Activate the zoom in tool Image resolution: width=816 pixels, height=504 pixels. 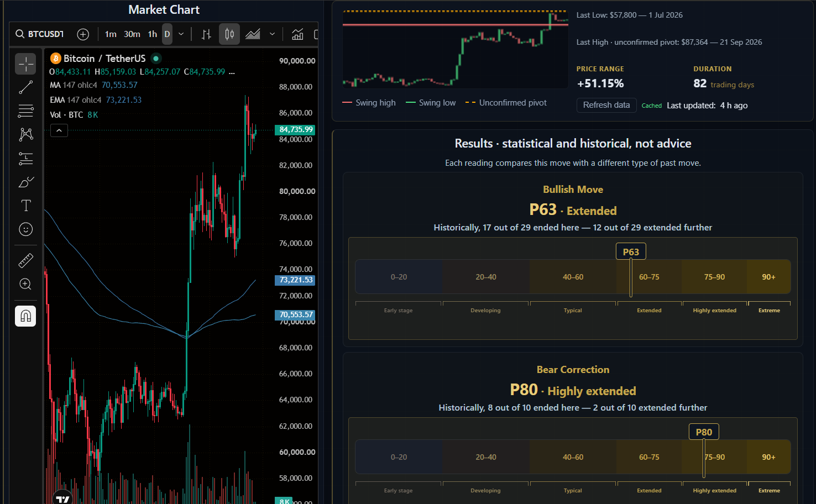25,284
